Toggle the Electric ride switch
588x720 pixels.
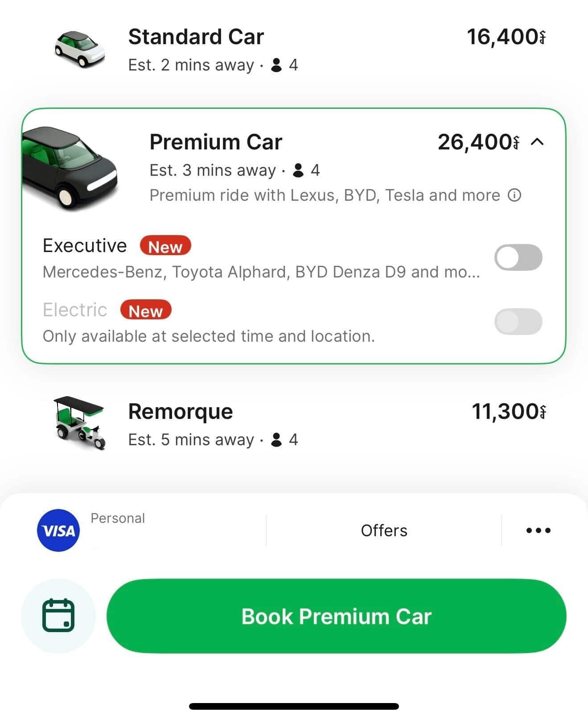tap(518, 322)
